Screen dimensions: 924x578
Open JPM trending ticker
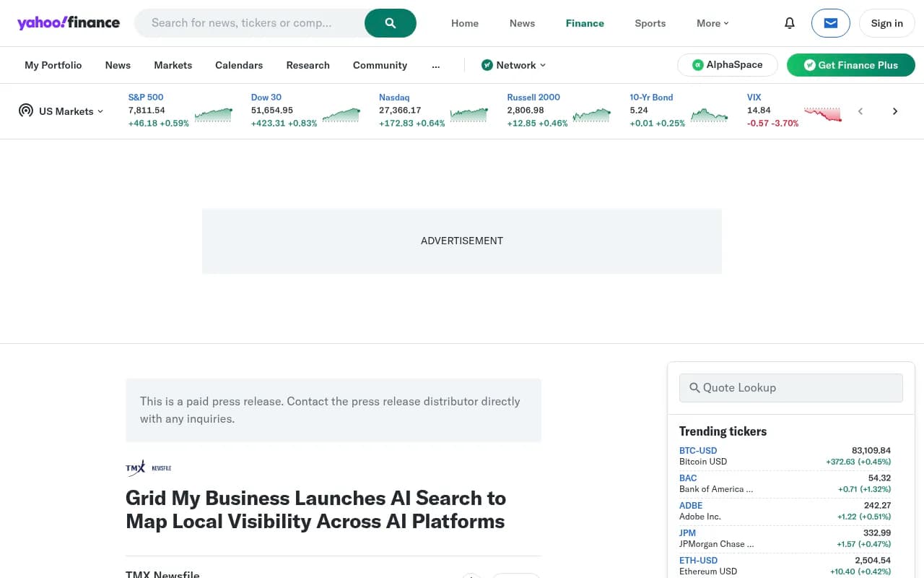point(687,532)
